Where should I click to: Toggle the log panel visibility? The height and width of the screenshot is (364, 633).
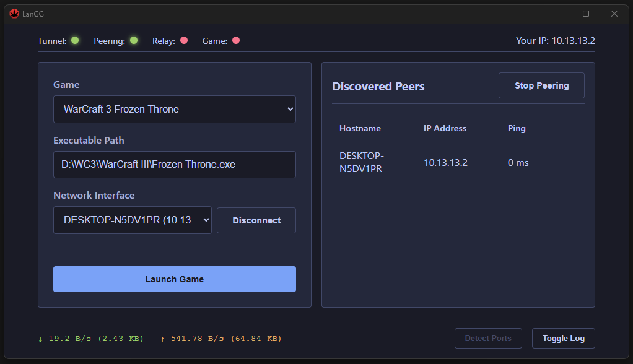(563, 338)
